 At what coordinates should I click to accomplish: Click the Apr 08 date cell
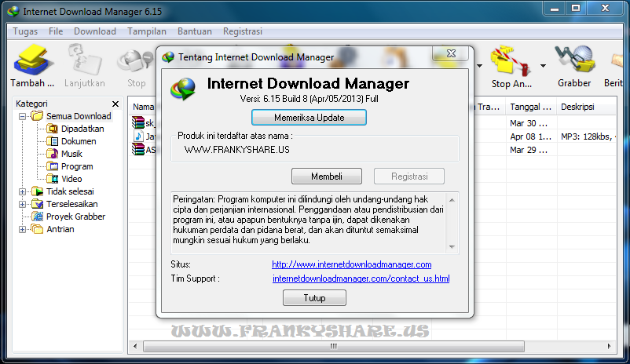click(530, 136)
